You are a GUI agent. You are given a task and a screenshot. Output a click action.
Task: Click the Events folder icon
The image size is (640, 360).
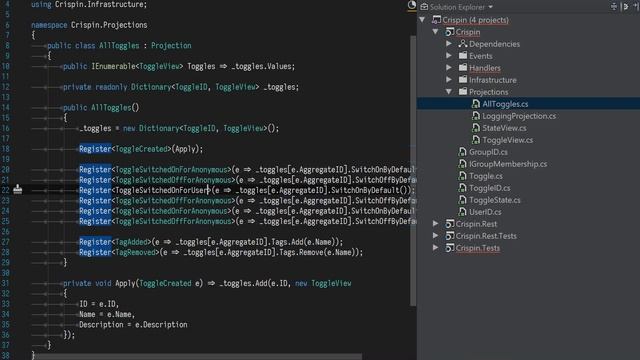462,55
